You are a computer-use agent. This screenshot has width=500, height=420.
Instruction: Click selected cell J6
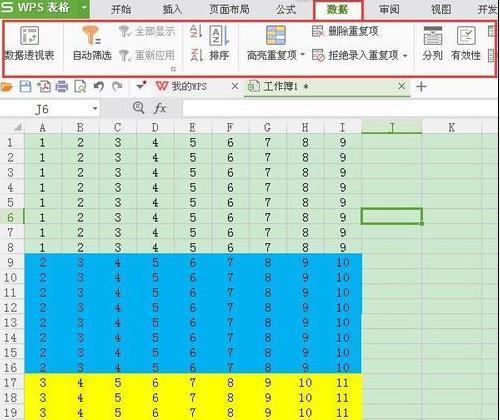[392, 217]
